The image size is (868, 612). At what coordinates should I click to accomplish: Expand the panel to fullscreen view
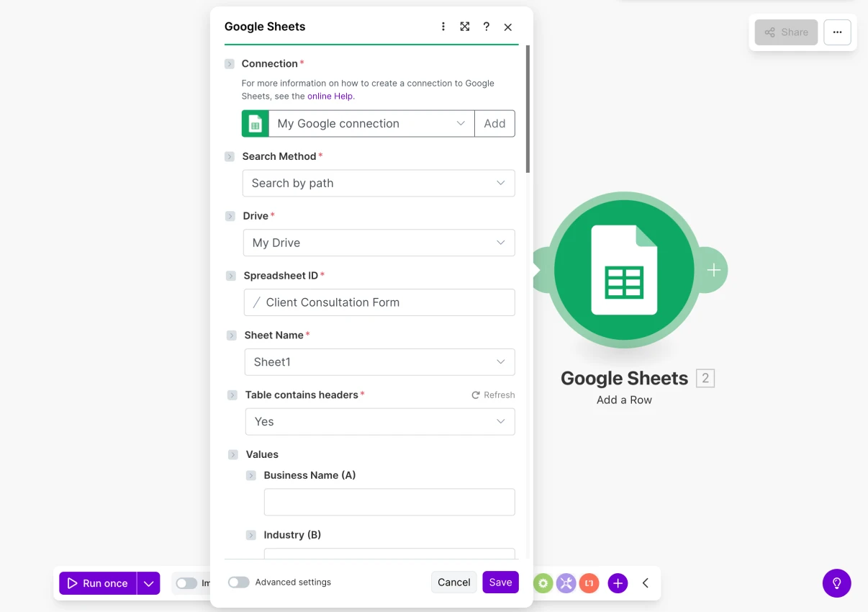click(464, 26)
